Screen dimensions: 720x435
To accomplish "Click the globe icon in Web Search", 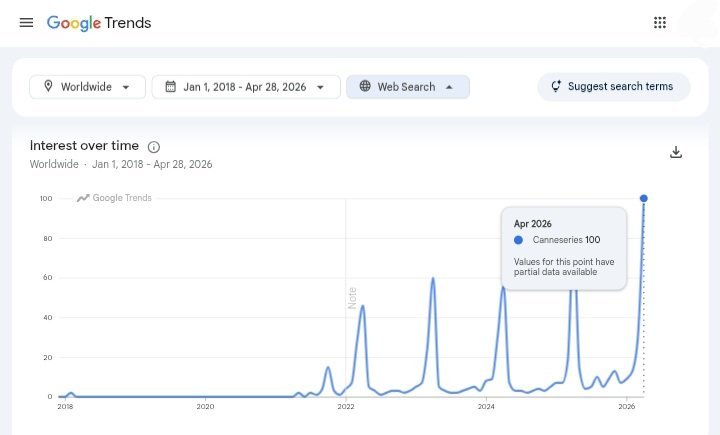I will (x=365, y=86).
